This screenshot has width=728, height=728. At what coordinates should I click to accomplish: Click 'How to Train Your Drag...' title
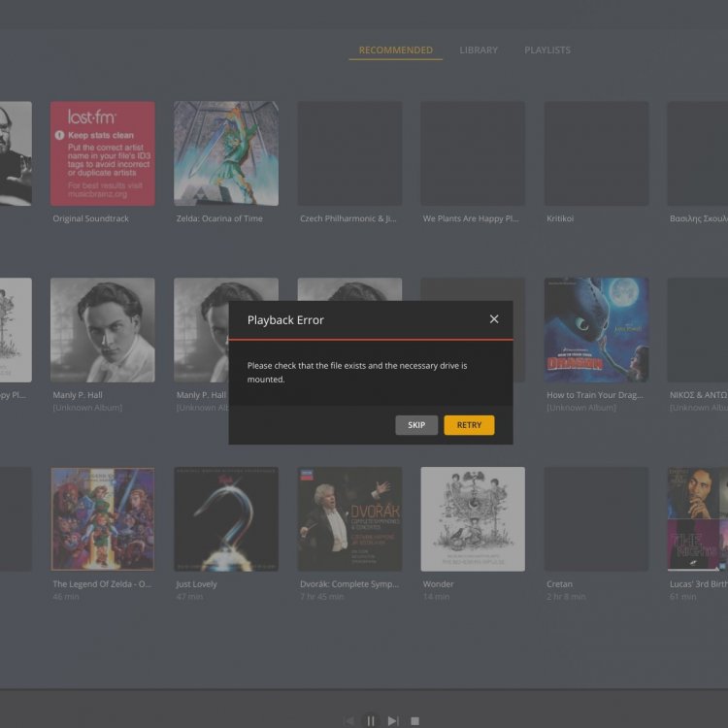coord(595,395)
